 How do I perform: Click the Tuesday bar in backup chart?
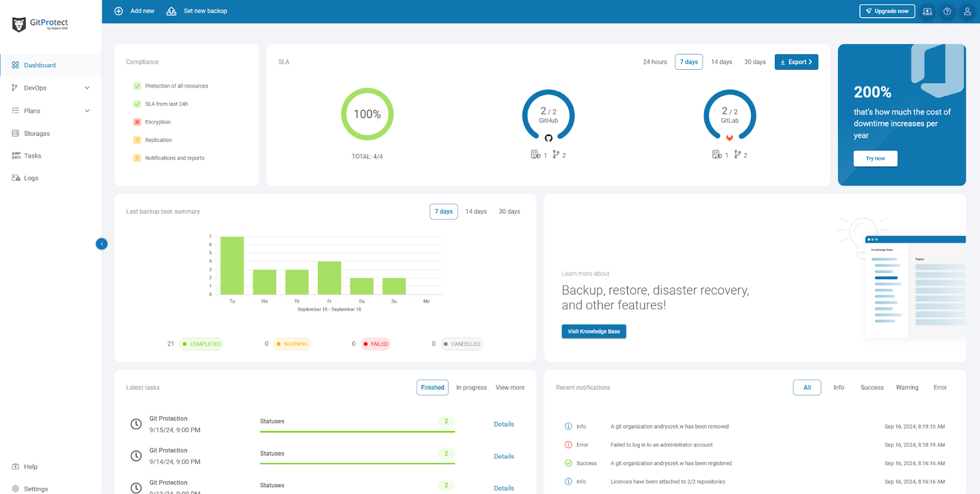click(x=232, y=266)
